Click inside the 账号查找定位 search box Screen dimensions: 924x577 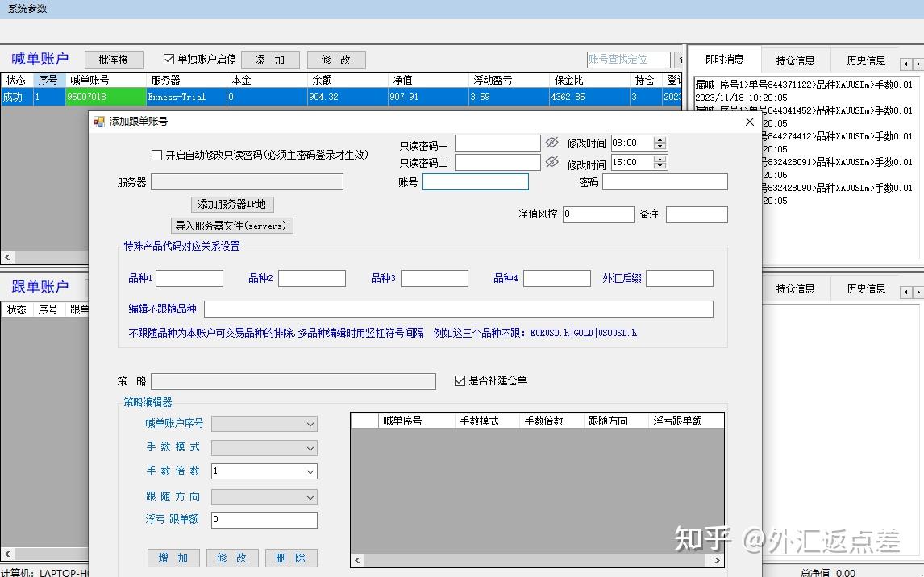627,59
